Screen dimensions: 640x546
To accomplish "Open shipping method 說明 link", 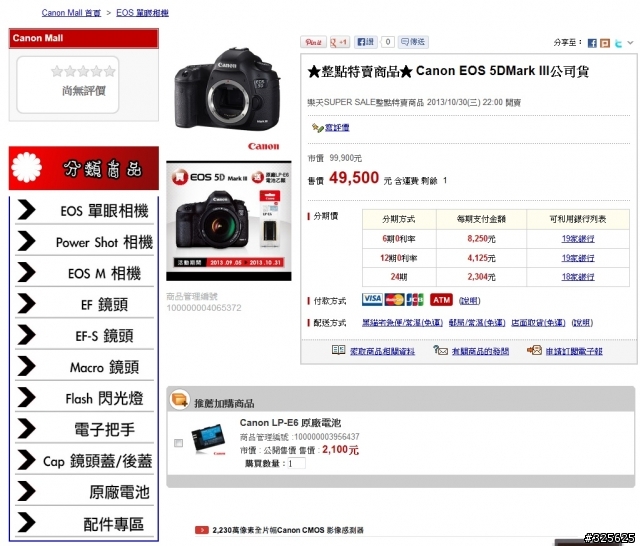I will pyautogui.click(x=582, y=323).
